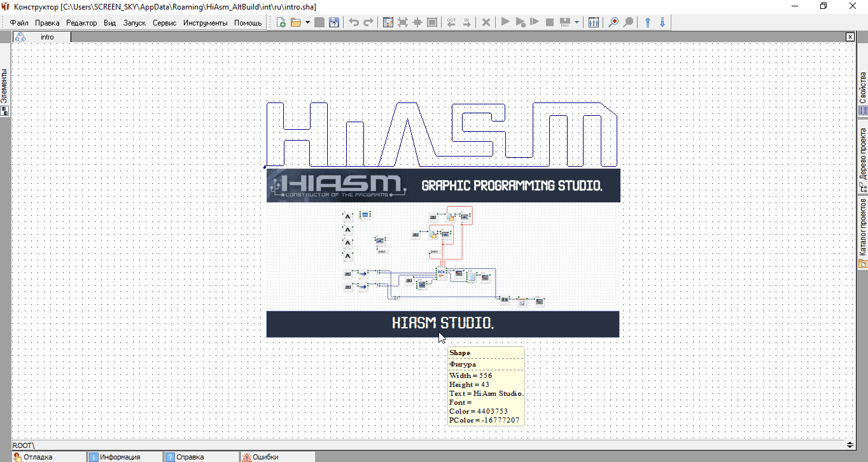Restore down the Конструктор window
The image size is (868, 462).
click(x=823, y=6)
